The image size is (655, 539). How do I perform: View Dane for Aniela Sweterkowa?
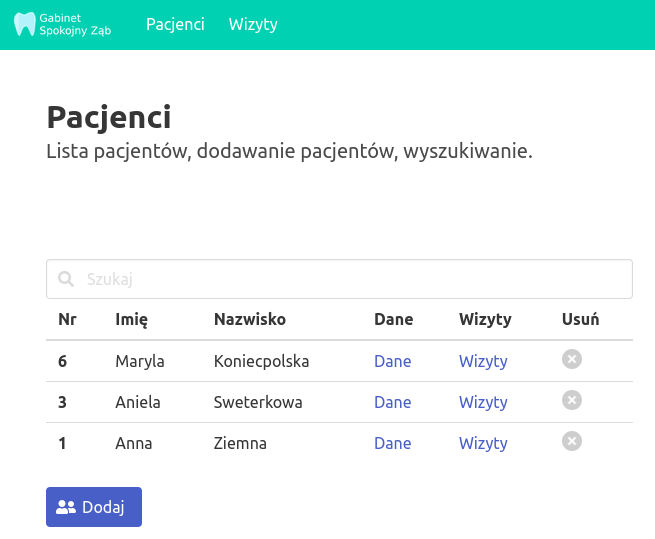392,402
